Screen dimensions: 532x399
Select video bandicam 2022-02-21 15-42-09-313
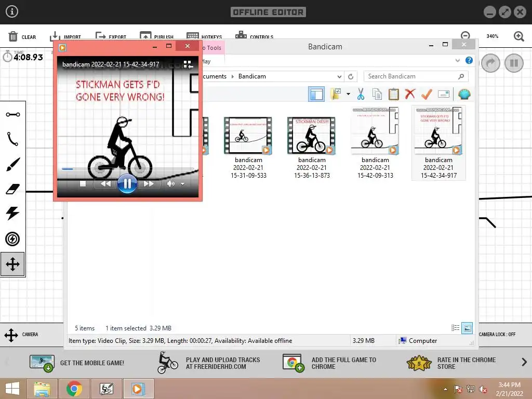(x=375, y=143)
